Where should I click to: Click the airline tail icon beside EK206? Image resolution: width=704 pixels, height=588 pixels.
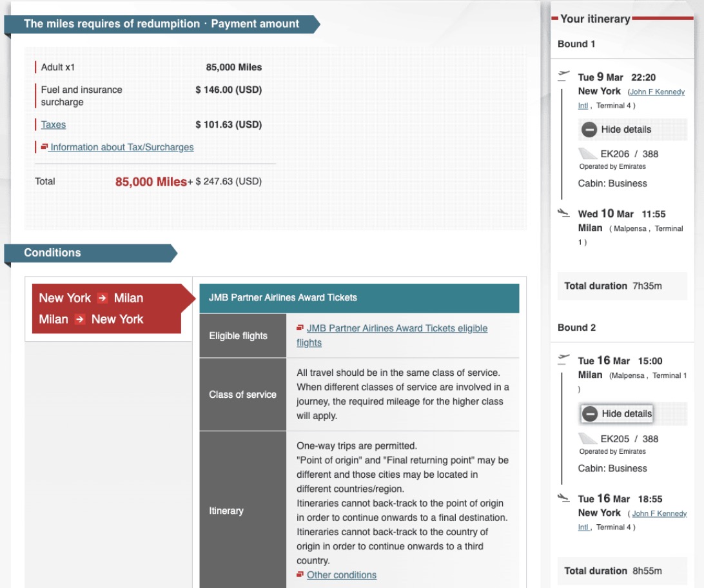(x=588, y=153)
